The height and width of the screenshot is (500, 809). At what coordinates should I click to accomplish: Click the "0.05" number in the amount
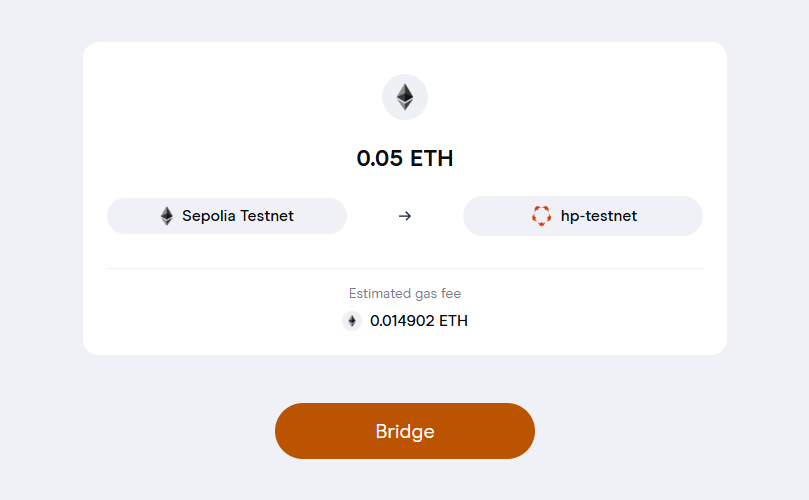click(x=380, y=158)
